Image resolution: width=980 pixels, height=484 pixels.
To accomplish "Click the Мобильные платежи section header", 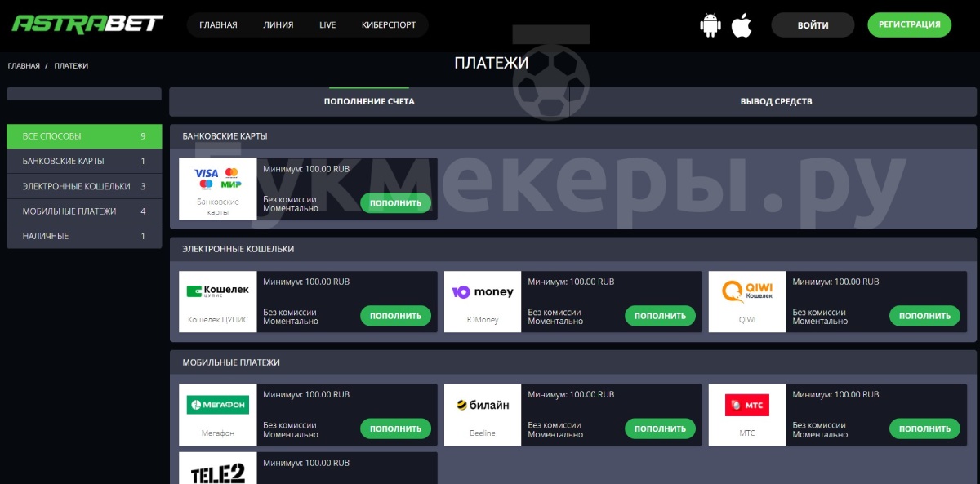I will tap(572, 362).
